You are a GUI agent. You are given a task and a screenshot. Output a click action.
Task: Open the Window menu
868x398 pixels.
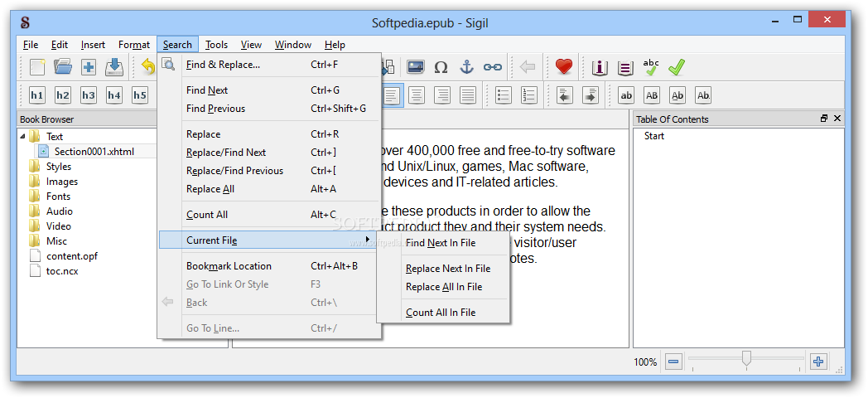coord(293,45)
